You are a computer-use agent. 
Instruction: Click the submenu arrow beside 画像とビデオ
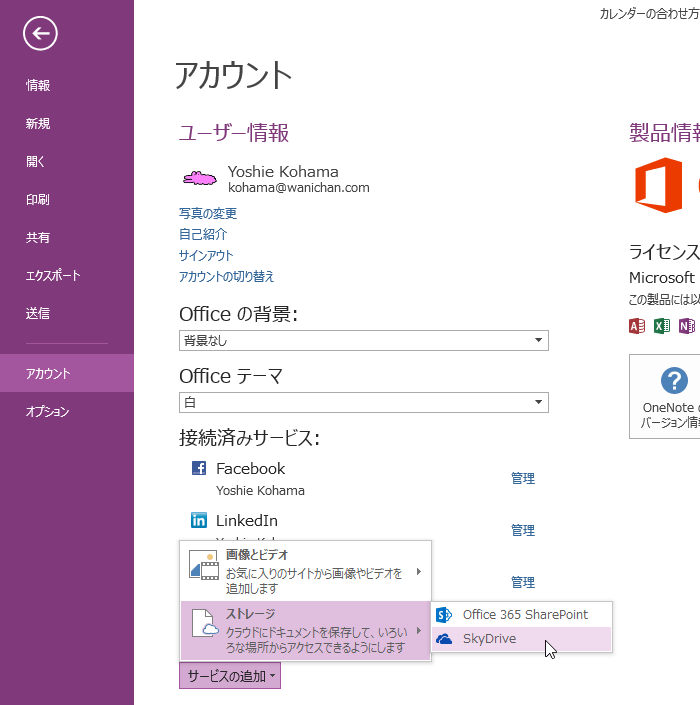tap(419, 571)
